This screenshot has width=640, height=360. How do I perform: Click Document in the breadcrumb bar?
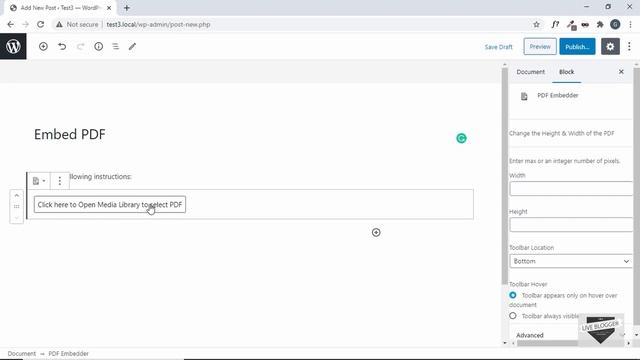click(22, 353)
